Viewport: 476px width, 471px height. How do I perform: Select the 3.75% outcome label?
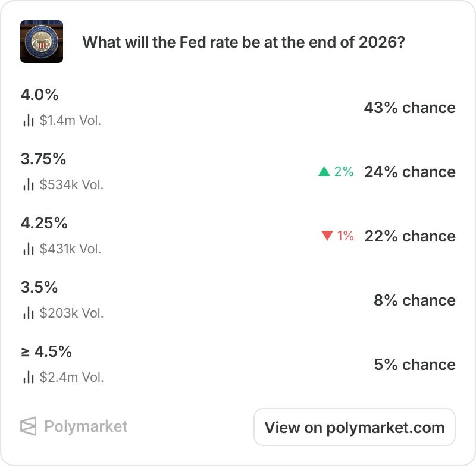pos(43,159)
